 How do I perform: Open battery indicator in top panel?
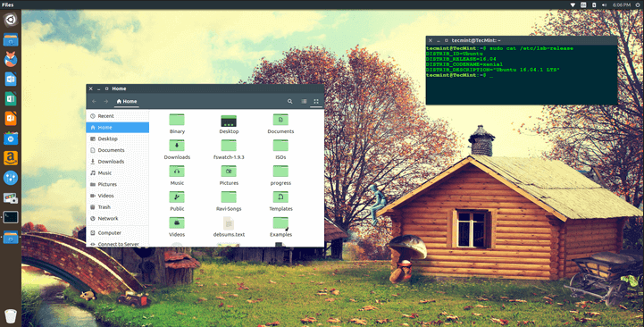pyautogui.click(x=594, y=5)
